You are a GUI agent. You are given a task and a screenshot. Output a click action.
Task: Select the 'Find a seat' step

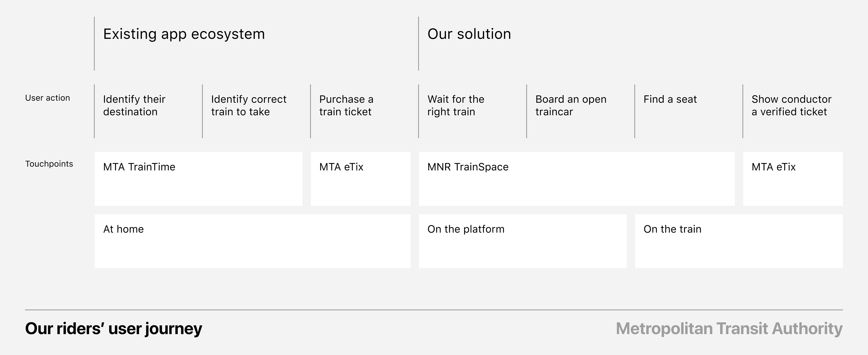click(x=670, y=100)
